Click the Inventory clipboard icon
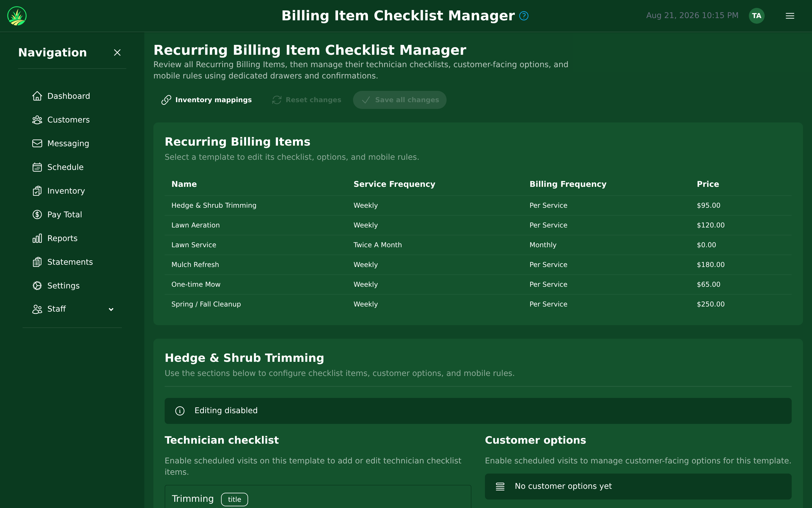The image size is (812, 508). click(x=37, y=191)
